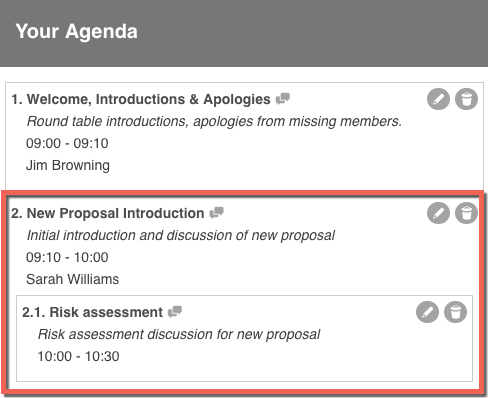Click the Your Agenda header title

click(x=76, y=32)
